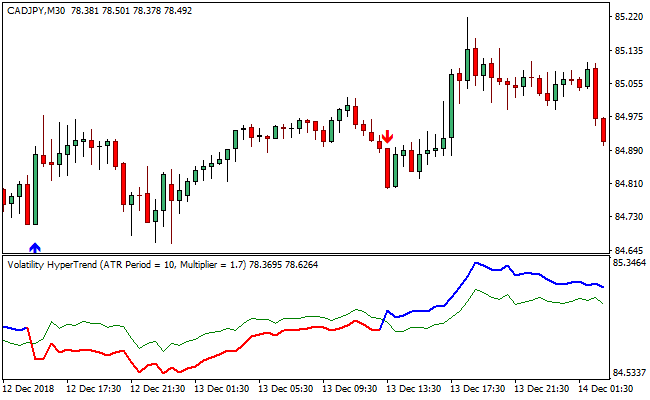Click the 13 Dec 01:30 time label
The height and width of the screenshot is (400, 650).
222,389
